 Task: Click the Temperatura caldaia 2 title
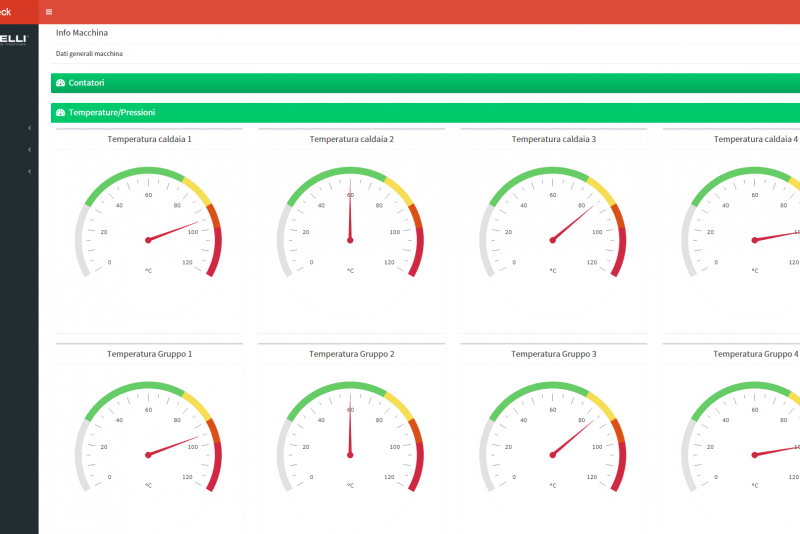(x=352, y=139)
